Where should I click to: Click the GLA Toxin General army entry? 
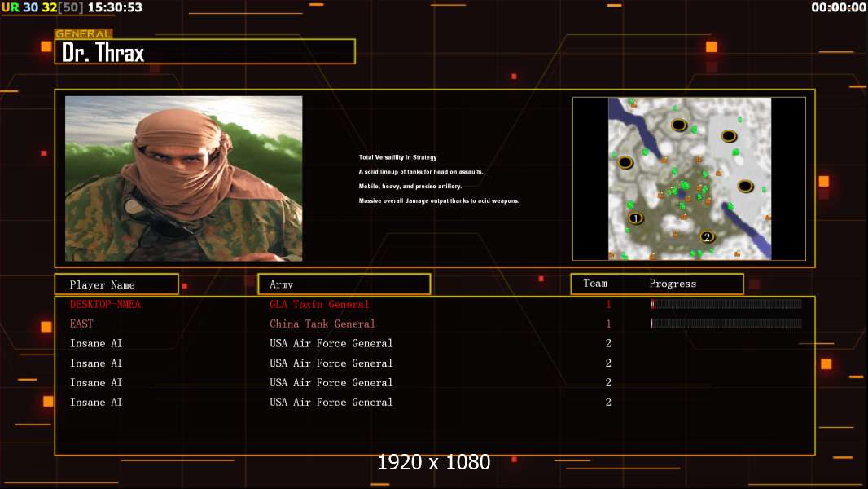[319, 304]
